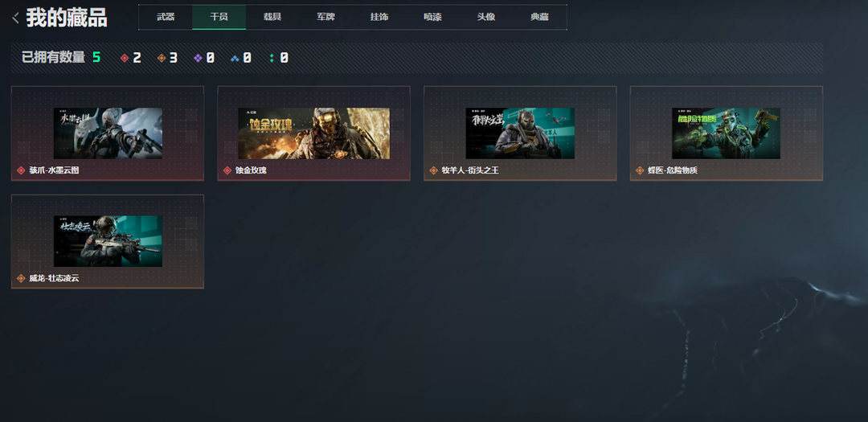Open the 喷漆 tab
This screenshot has width=868, height=422.
(432, 17)
